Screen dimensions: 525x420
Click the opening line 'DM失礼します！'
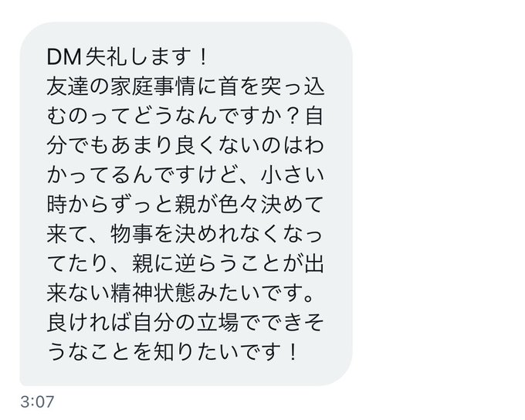click(127, 57)
